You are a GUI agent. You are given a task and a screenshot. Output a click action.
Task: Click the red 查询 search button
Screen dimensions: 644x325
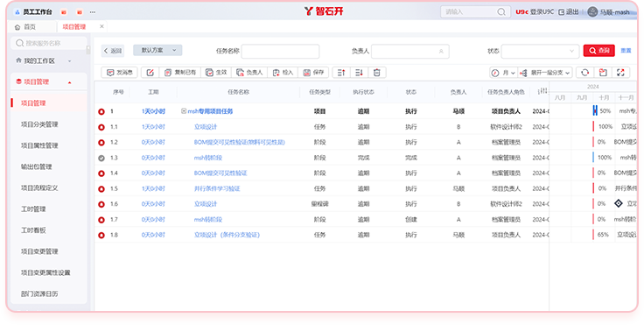tap(598, 51)
